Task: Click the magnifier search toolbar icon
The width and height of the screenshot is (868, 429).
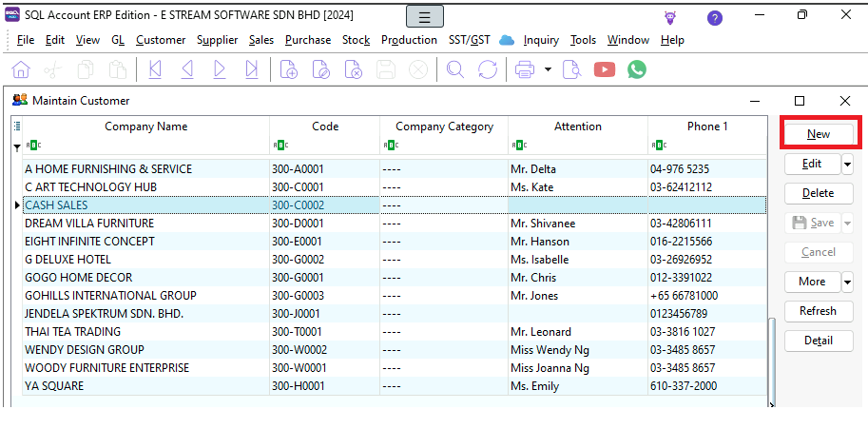Action: tap(455, 69)
